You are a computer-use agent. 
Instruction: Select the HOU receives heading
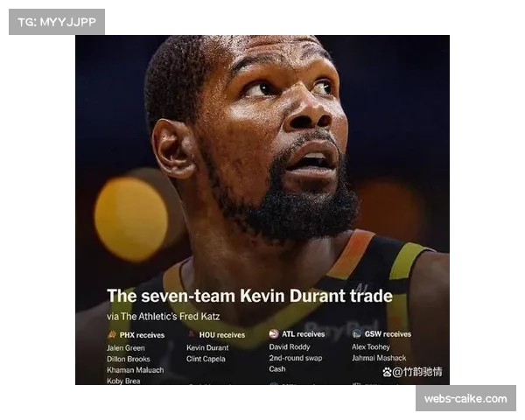[222, 334]
